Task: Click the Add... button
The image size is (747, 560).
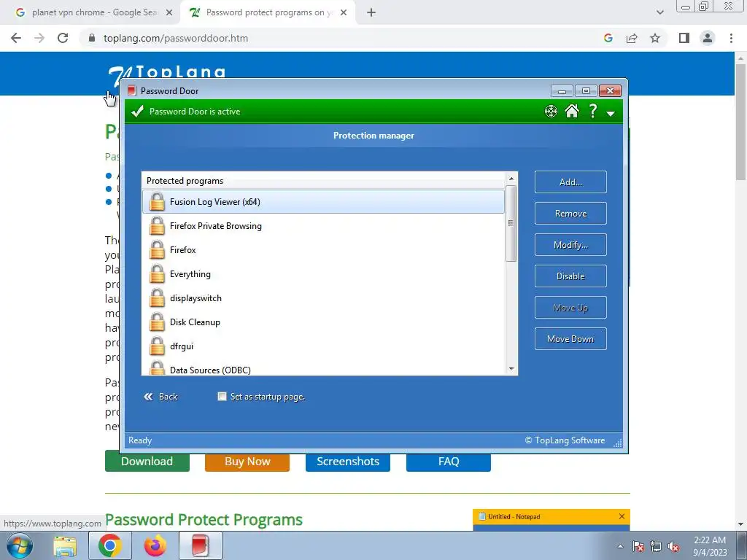Action: 570,182
